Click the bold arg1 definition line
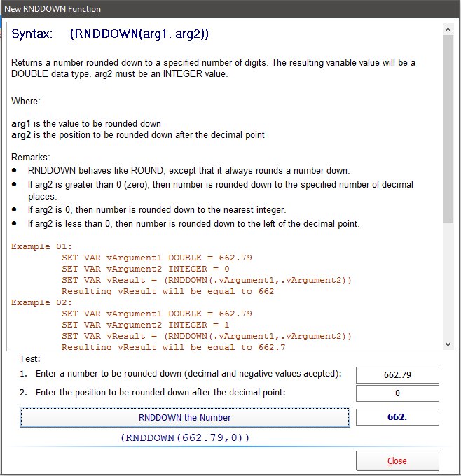461x476 pixels. tap(86, 123)
